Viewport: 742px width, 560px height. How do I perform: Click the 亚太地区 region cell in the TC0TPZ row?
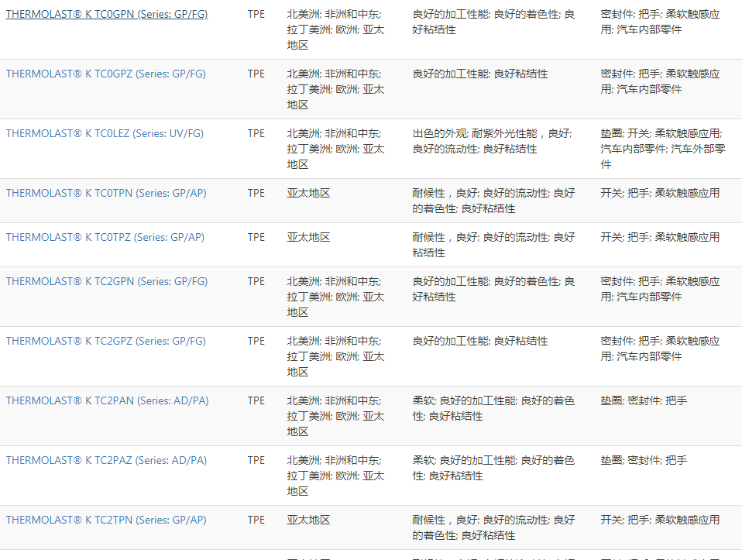click(x=308, y=237)
